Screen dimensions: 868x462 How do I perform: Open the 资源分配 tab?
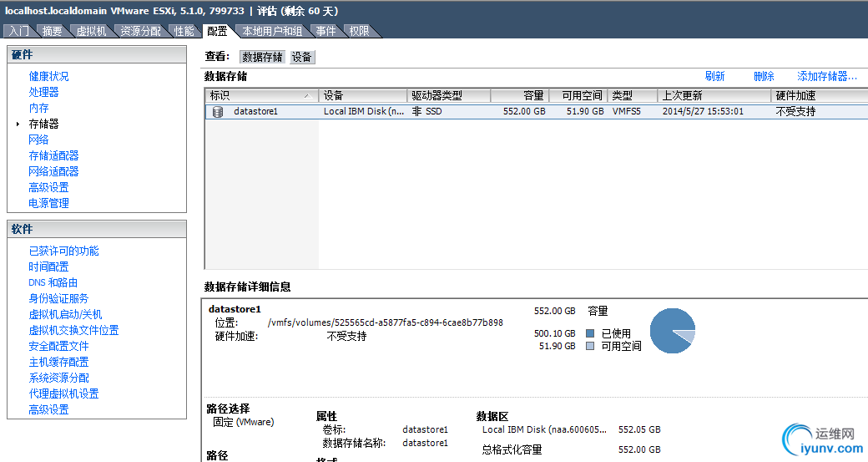pos(140,31)
